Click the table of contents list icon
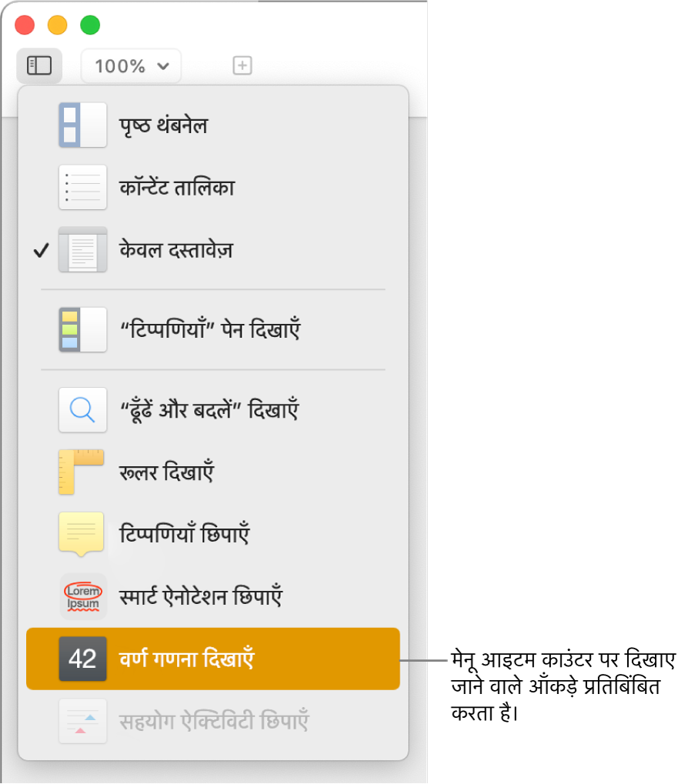 82,188
